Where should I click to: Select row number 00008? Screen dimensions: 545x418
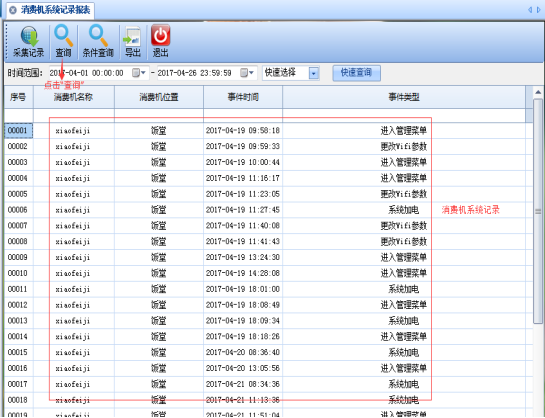coord(17,241)
